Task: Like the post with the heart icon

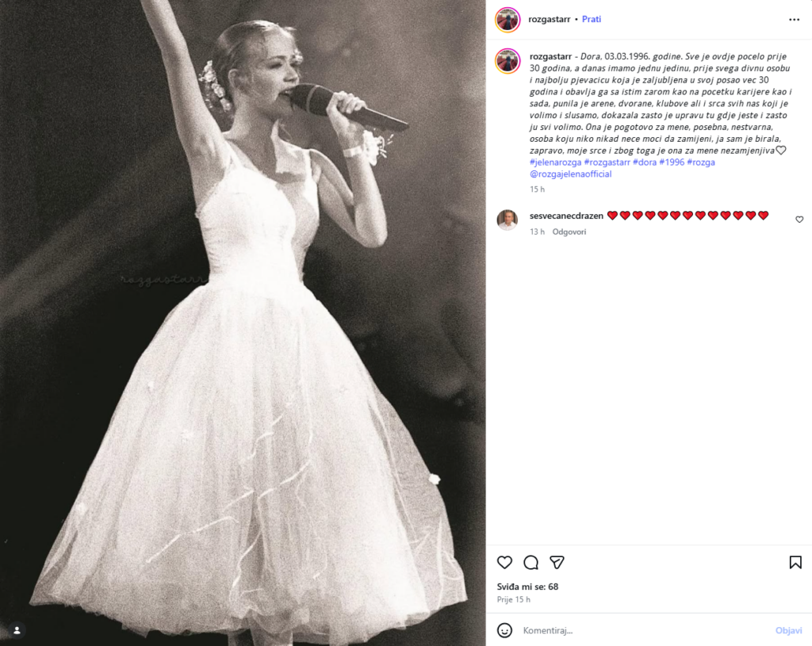Action: (504, 562)
